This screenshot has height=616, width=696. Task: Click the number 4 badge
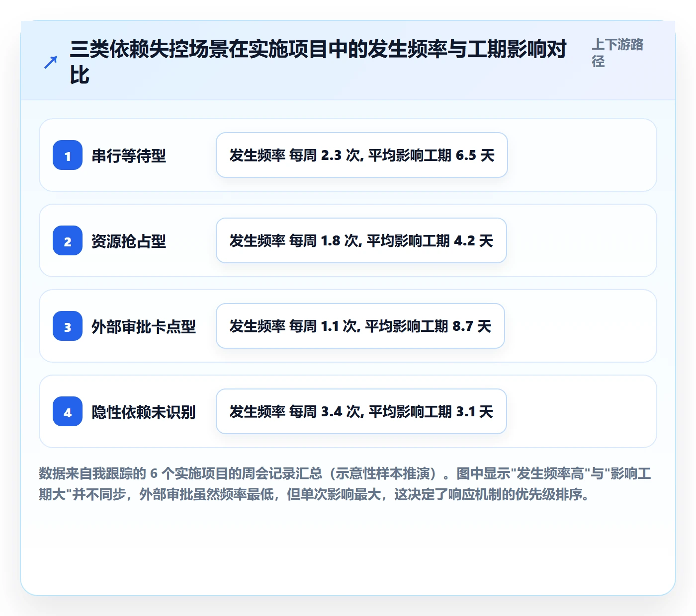[68, 411]
